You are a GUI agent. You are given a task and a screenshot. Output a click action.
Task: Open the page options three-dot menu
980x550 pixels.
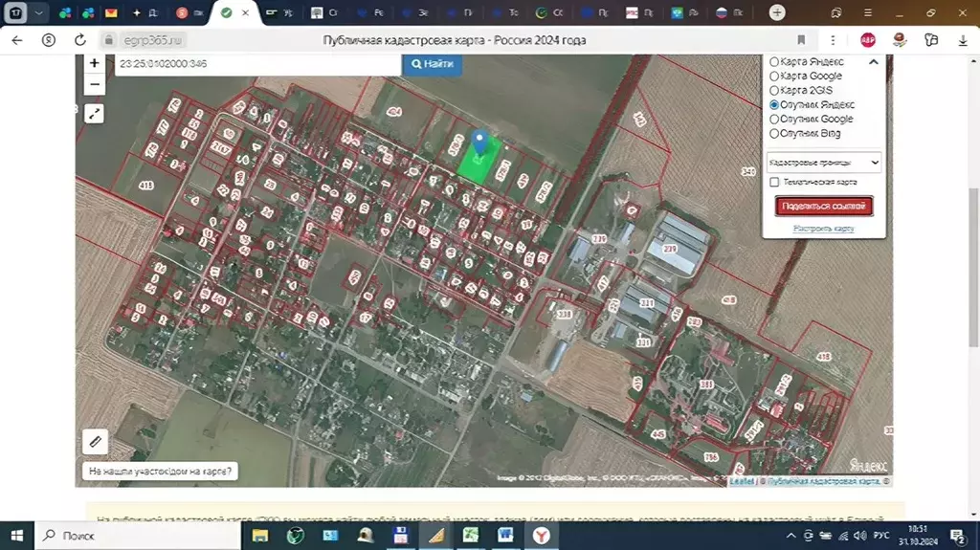pyautogui.click(x=833, y=40)
